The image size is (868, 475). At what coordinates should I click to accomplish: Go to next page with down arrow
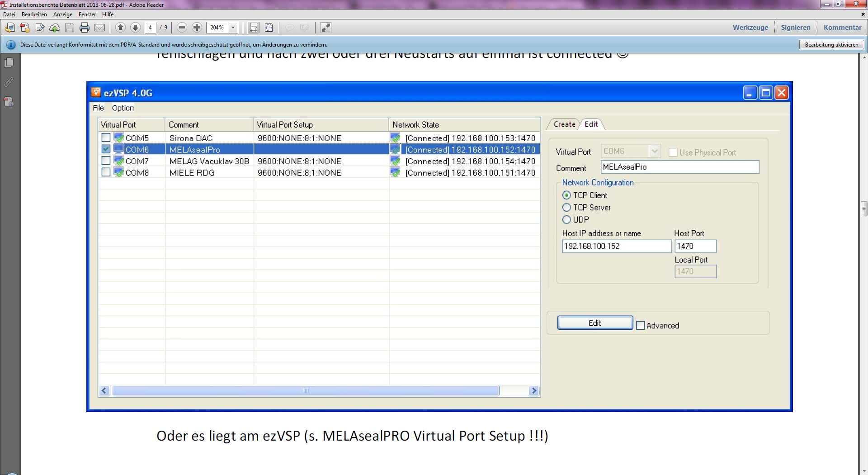[x=135, y=27]
